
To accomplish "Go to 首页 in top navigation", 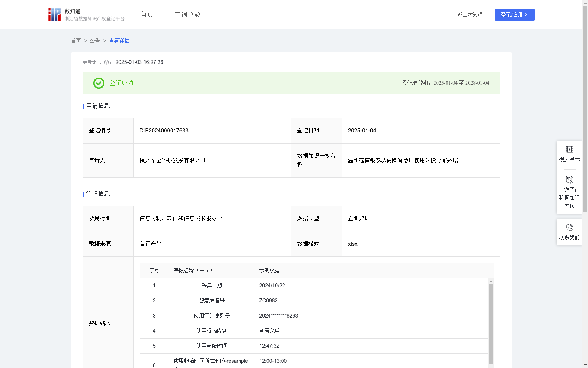I will click(147, 15).
